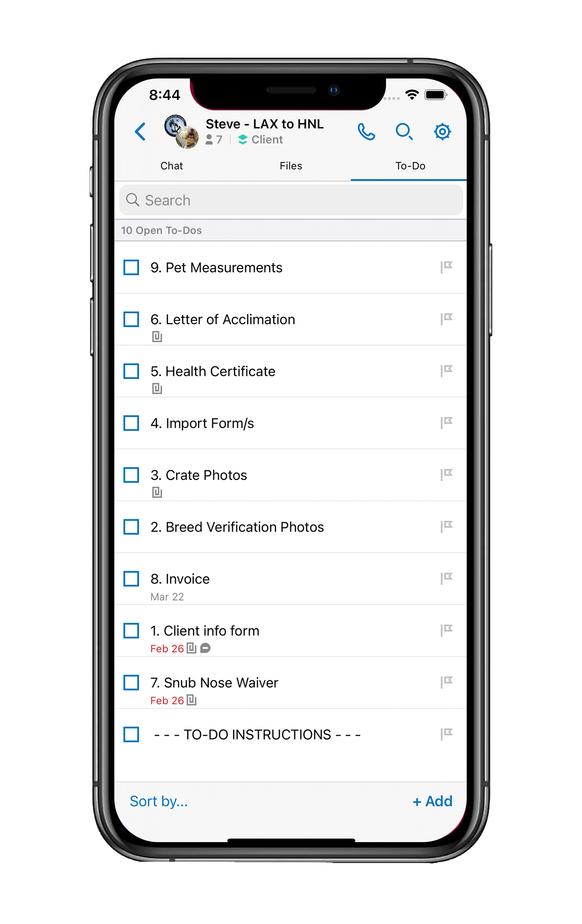Open group settings gear icon
This screenshot has height=924, width=582.
click(442, 132)
